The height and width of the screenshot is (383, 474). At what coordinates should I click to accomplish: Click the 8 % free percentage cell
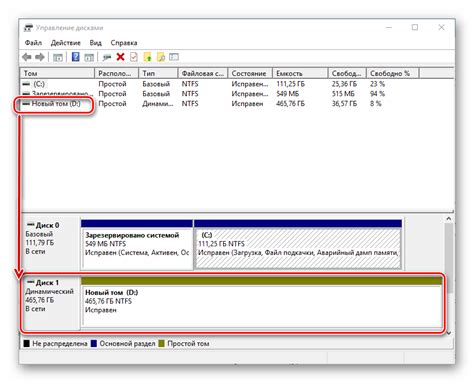[x=375, y=104]
